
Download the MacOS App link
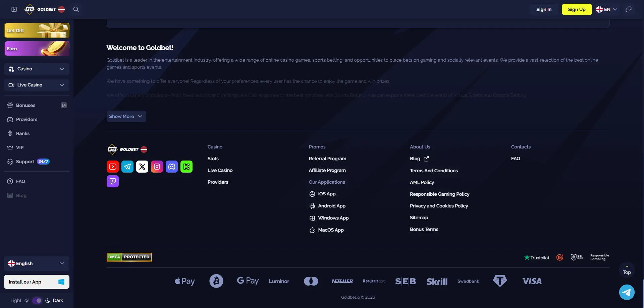coord(326,230)
